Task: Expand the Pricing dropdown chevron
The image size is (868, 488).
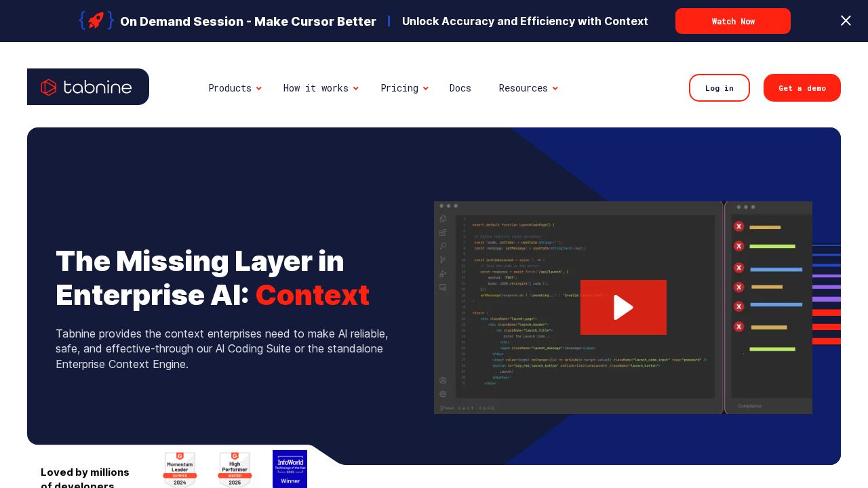Action: (x=426, y=88)
